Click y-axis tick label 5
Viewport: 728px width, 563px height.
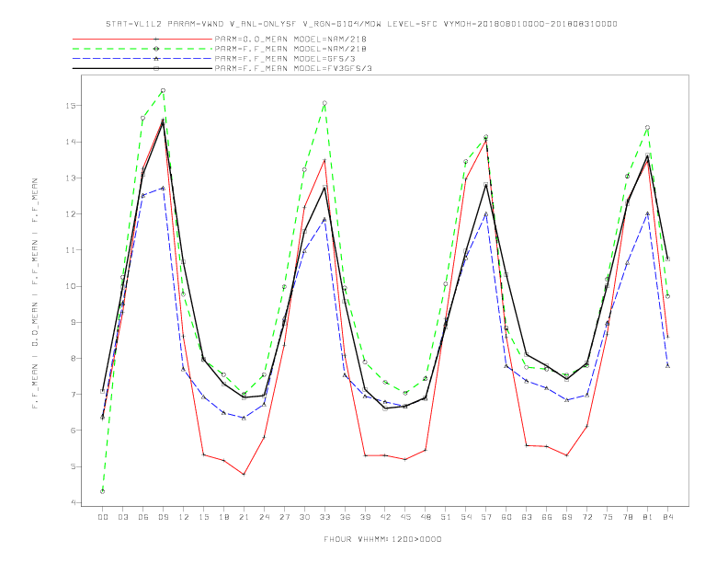(73, 466)
